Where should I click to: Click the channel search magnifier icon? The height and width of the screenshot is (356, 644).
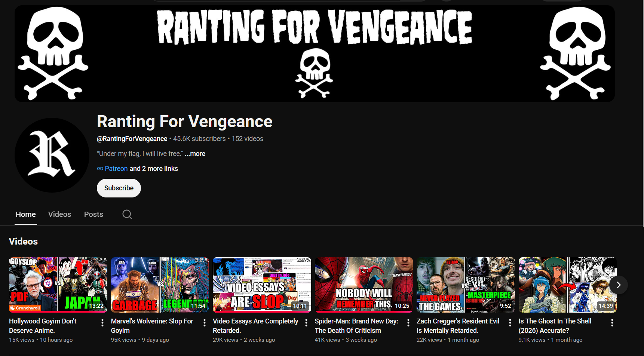[x=127, y=214]
